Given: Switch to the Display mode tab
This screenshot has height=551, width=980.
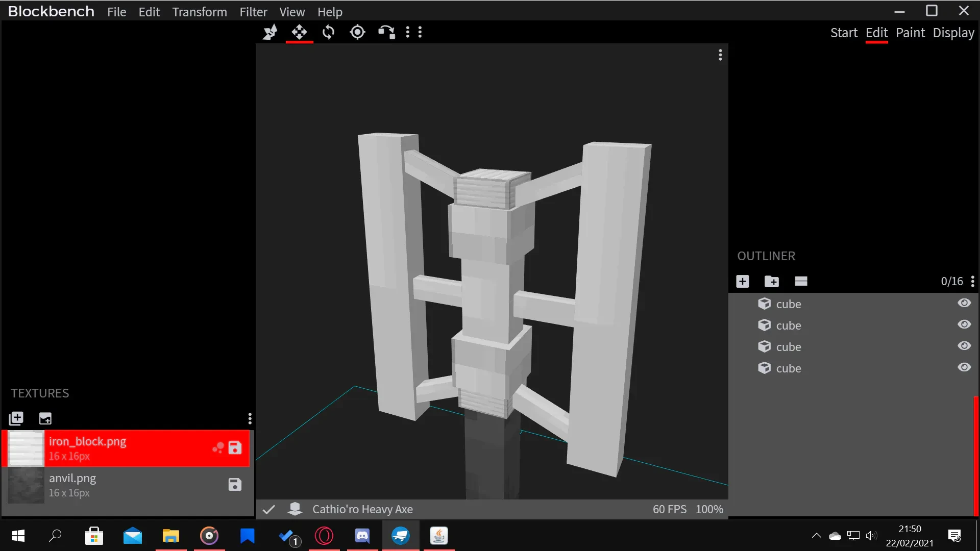Looking at the screenshot, I should [x=953, y=33].
